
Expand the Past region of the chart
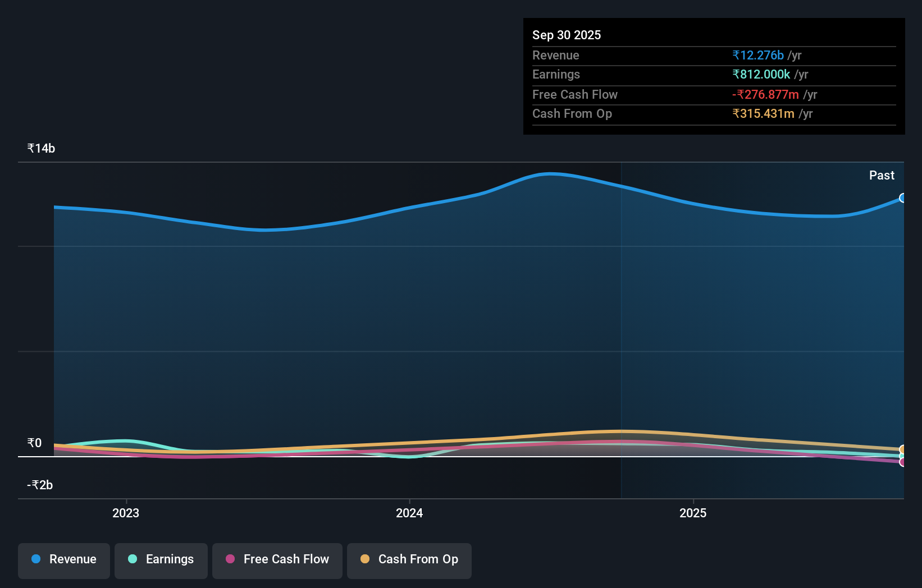tap(882, 175)
